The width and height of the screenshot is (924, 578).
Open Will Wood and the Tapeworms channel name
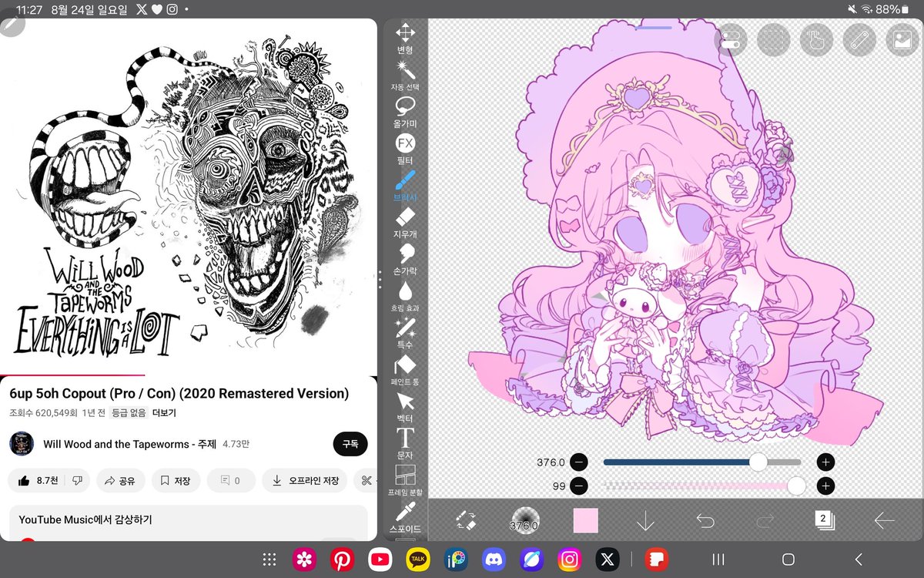click(129, 444)
